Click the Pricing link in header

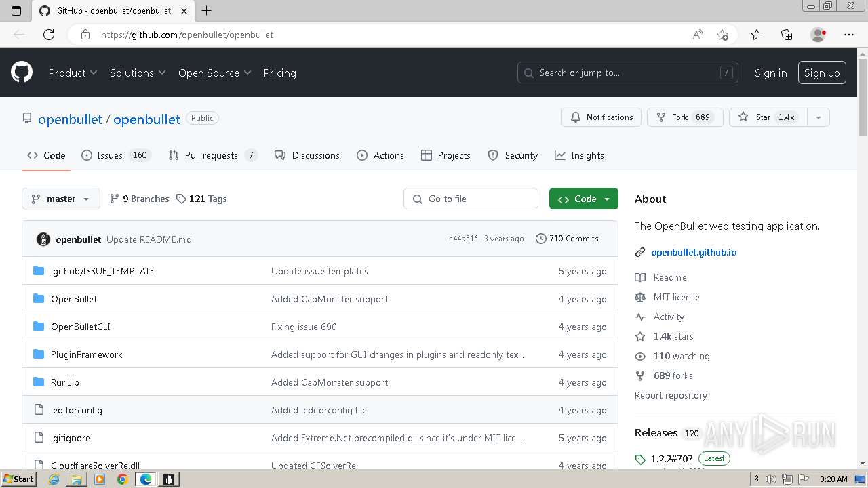tap(279, 73)
